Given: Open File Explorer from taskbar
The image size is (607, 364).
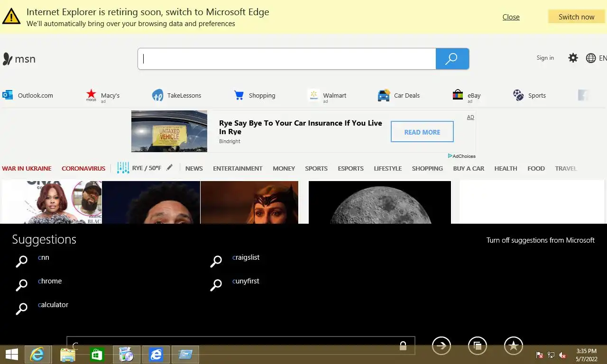Looking at the screenshot, I should pyautogui.click(x=68, y=355).
